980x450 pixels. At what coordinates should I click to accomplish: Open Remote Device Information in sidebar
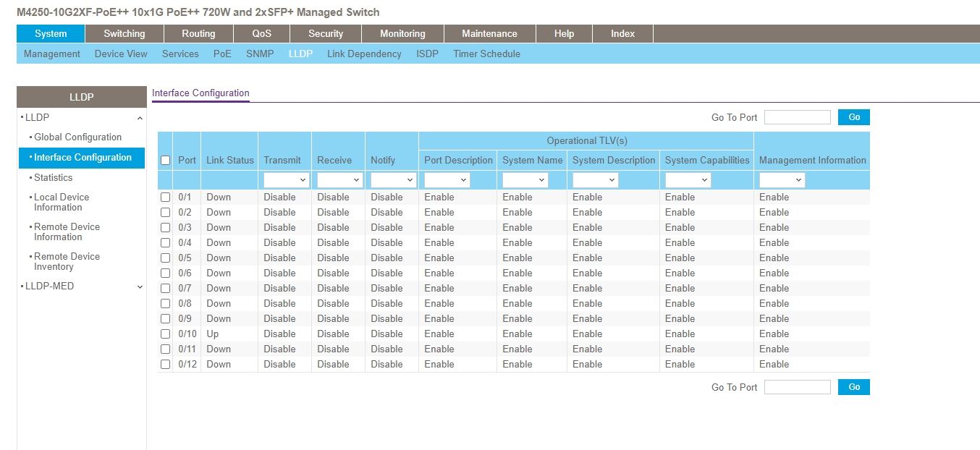pos(67,232)
